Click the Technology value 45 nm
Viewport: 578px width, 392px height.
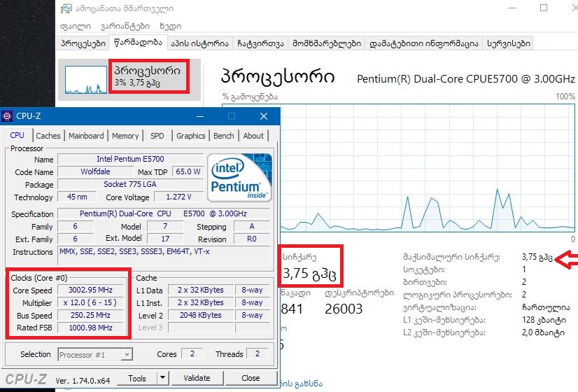(77, 197)
